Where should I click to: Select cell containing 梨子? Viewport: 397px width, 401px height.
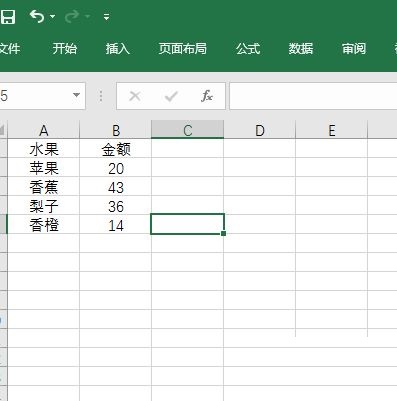44,206
